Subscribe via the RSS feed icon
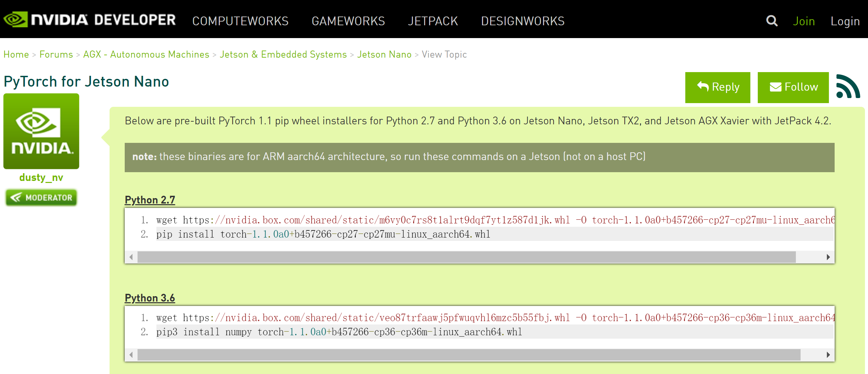868x374 pixels. (x=848, y=87)
